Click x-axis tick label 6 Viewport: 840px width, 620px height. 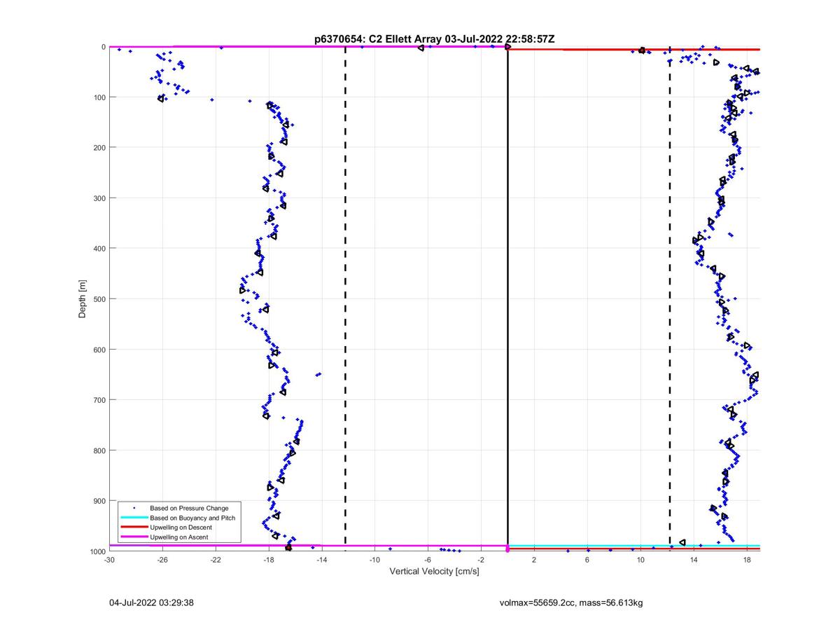[x=587, y=560]
